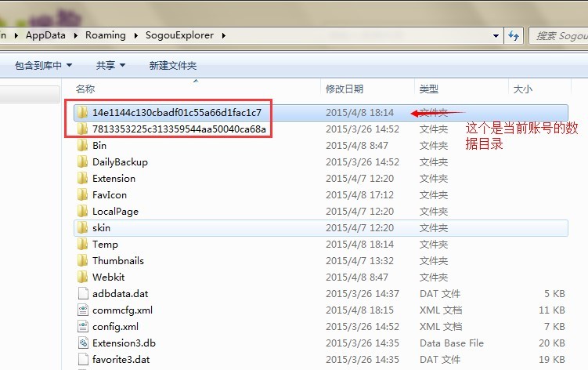Select the Extension folder icon
Screen dimensions: 588x370
[82, 179]
